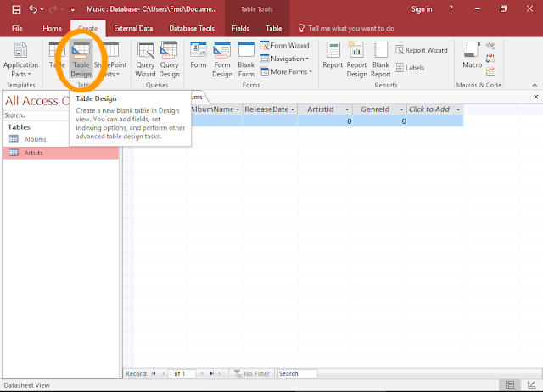Start the Form Wizard
The width and height of the screenshot is (543, 392).
coord(285,45)
